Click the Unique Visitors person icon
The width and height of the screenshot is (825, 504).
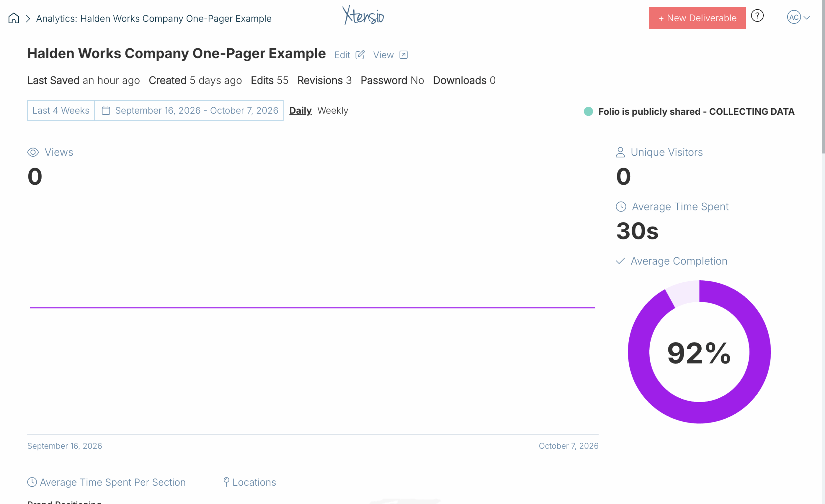tap(620, 152)
